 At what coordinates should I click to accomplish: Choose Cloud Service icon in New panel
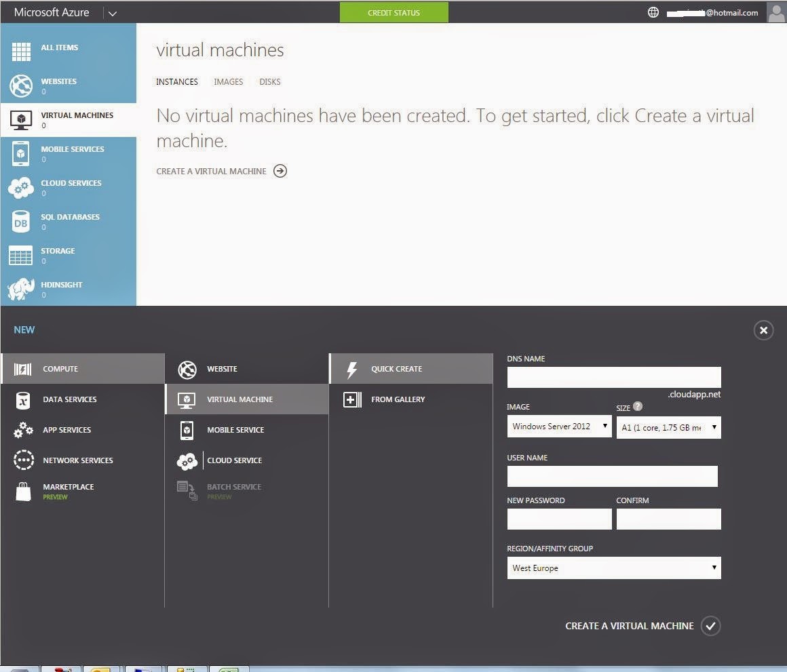187,461
